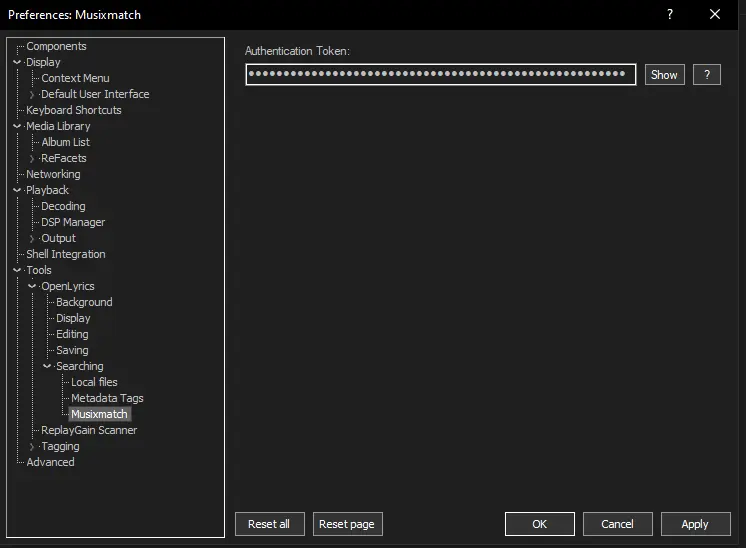Select ReFacets preferences
The height and width of the screenshot is (548, 746).
(64, 158)
